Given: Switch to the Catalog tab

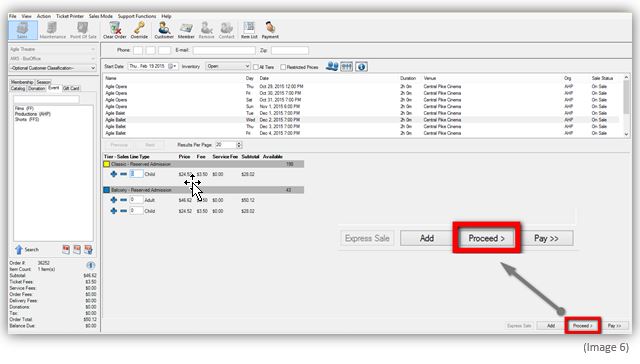Looking at the screenshot, I should coord(18,88).
